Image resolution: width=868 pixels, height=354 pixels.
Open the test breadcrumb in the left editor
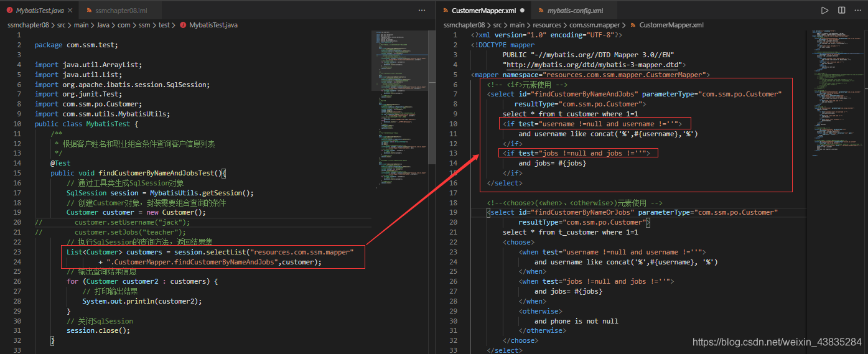164,25
